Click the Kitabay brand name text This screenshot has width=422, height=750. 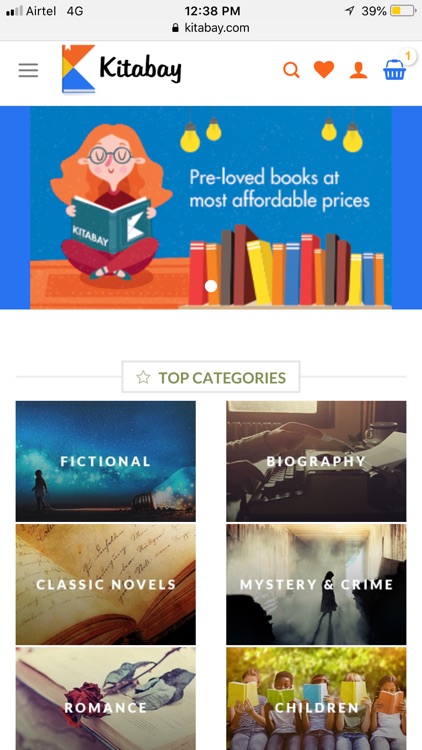[140, 69]
